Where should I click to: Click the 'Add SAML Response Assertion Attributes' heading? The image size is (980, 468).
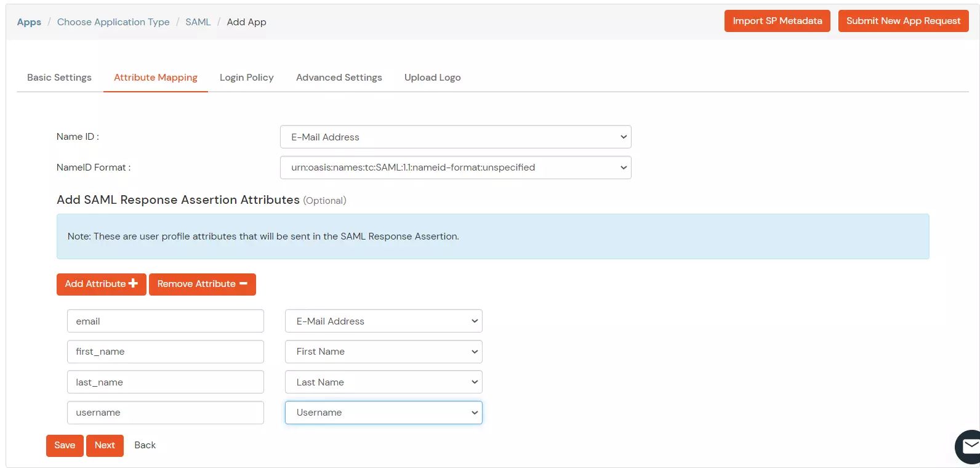pos(178,200)
